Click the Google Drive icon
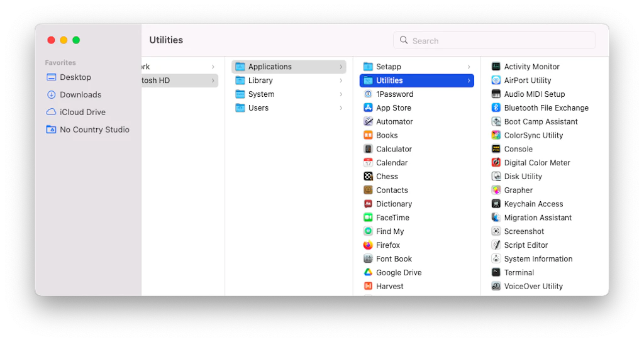Viewport: 644px width, 342px height. coord(368,273)
